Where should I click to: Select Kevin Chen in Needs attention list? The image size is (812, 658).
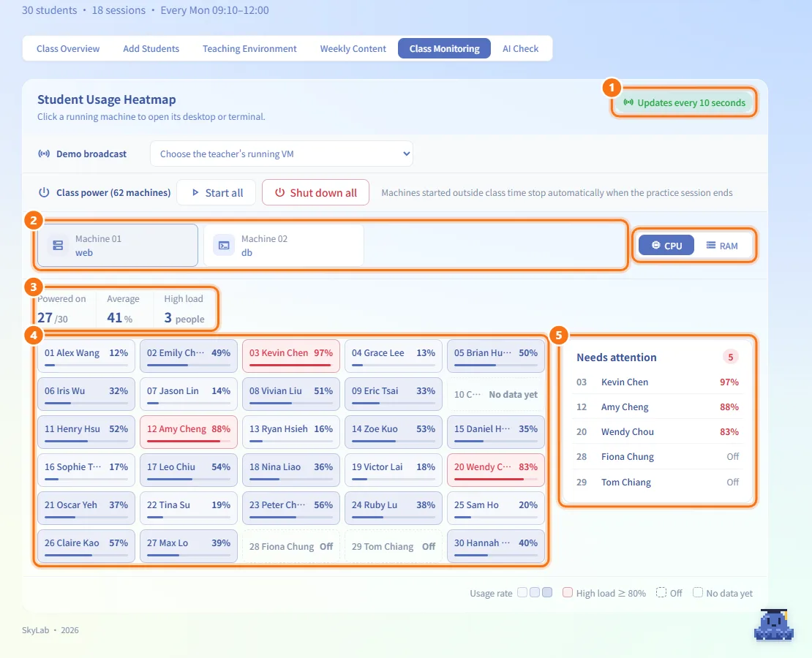657,382
